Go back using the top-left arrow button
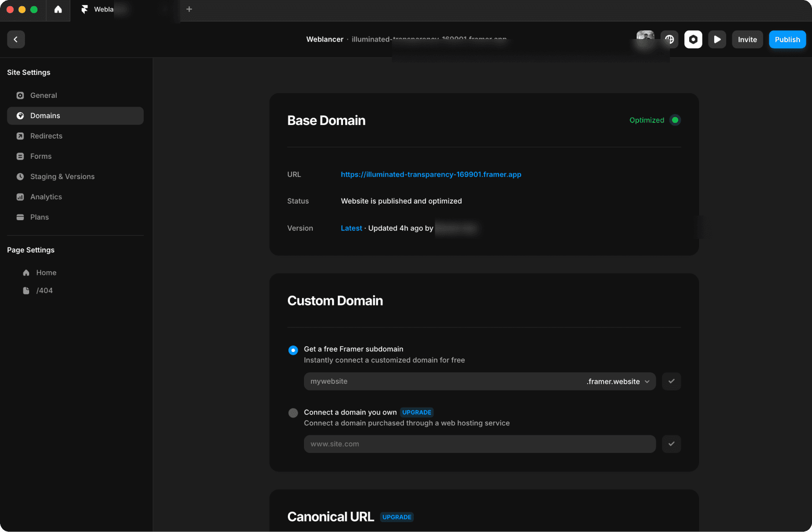 pyautogui.click(x=16, y=40)
